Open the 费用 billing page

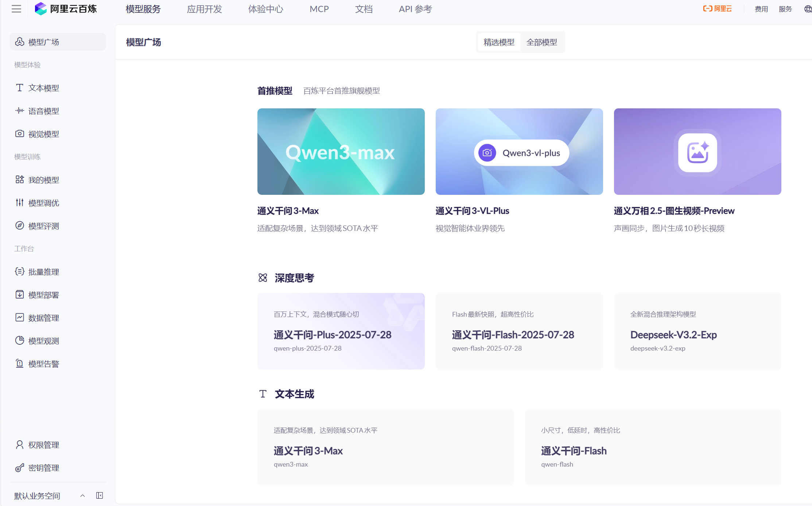761,8
